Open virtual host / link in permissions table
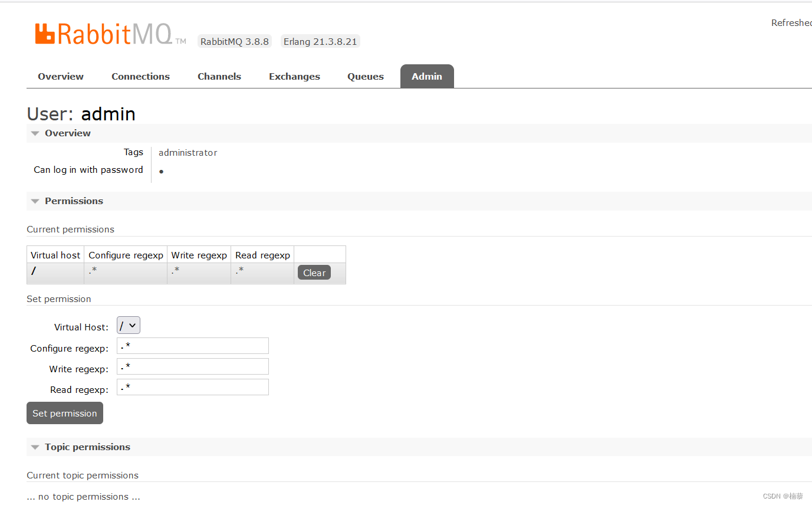The width and height of the screenshot is (812, 505). point(34,271)
